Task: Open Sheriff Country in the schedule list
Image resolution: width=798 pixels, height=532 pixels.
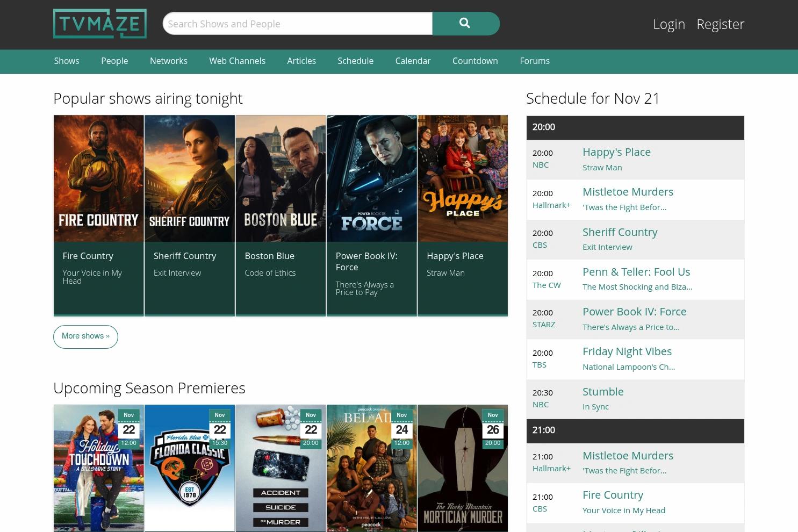Action: pyautogui.click(x=620, y=232)
